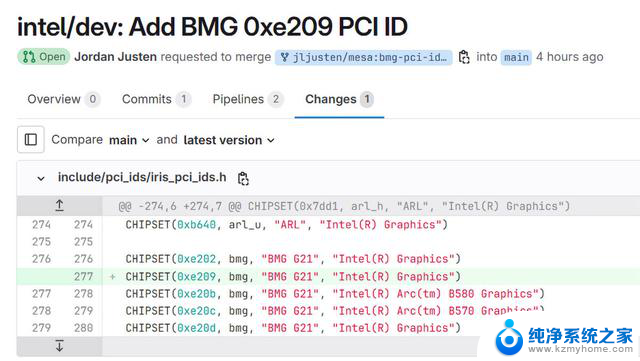This screenshot has width=640, height=361.
Task: Switch to the Commits tab
Action: 156,99
